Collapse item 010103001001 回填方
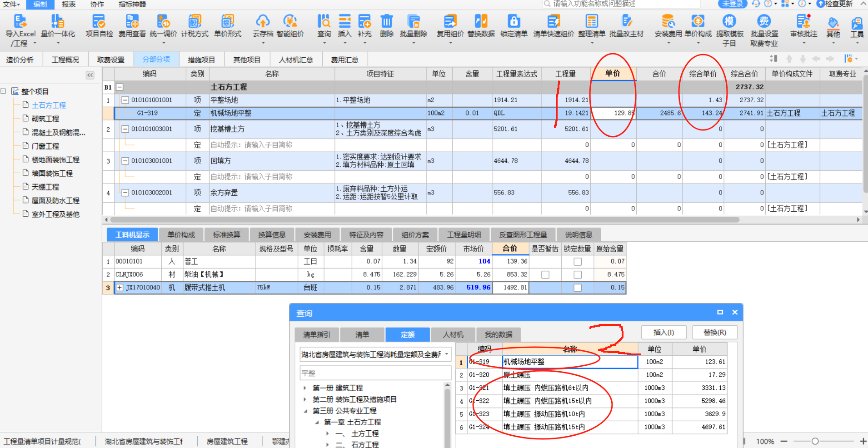This screenshot has width=868, height=448. (x=125, y=161)
